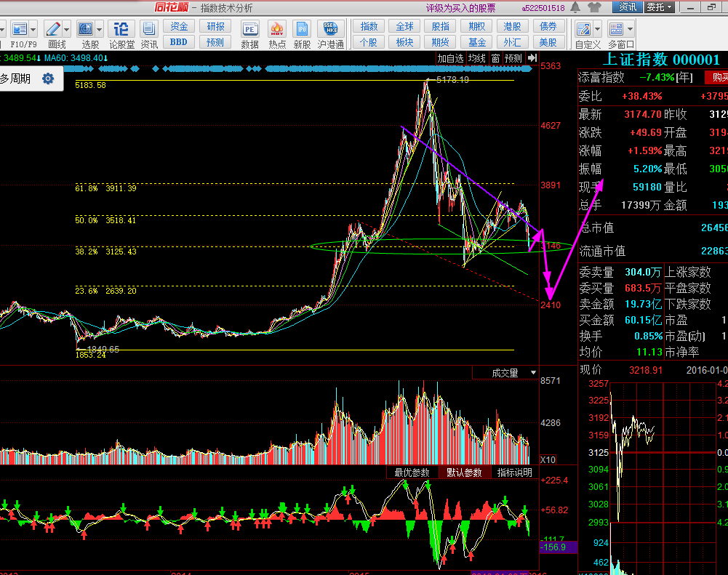
Task: Click the red 购买 button beside 添富指数
Action: pos(717,78)
